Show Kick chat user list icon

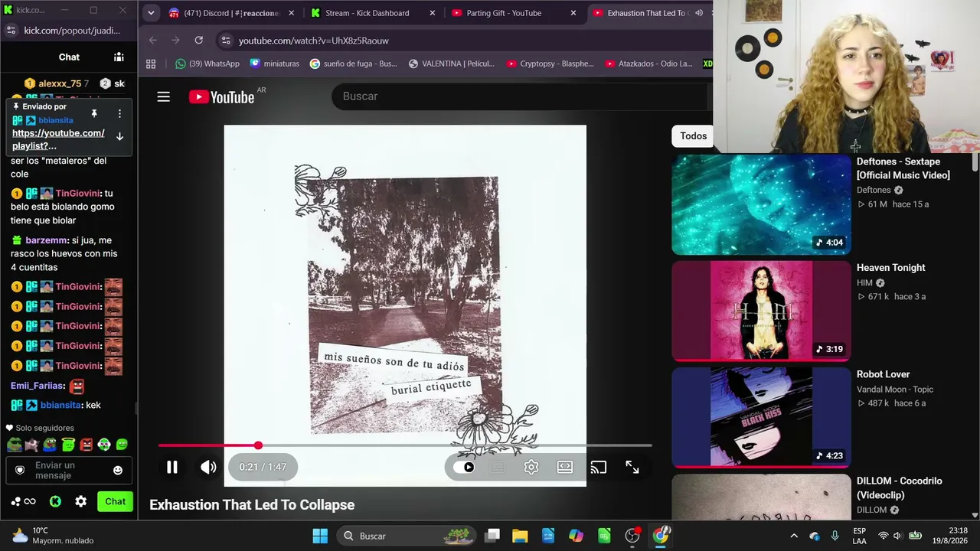(x=119, y=57)
